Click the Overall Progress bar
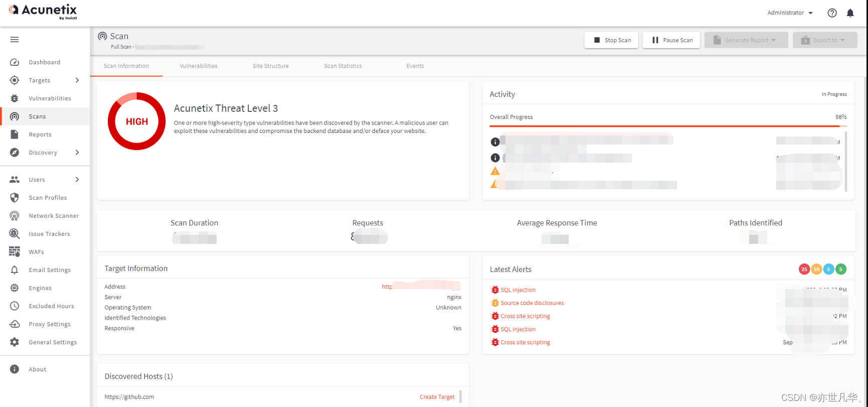 (x=668, y=126)
